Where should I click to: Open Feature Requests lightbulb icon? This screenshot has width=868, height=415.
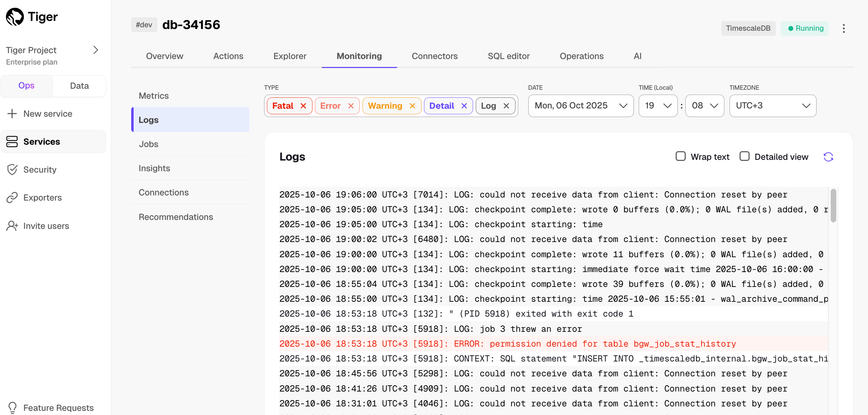coord(12,408)
